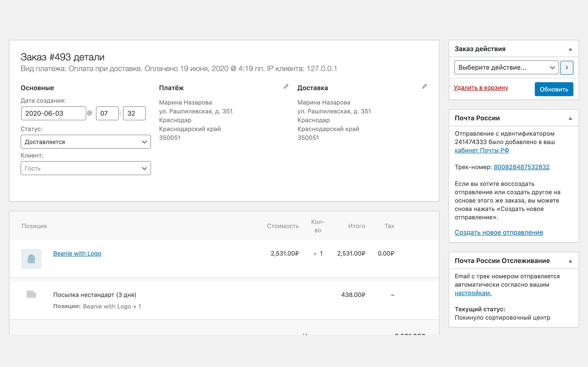Edit the Платёж billing address pencil icon

pyautogui.click(x=286, y=87)
